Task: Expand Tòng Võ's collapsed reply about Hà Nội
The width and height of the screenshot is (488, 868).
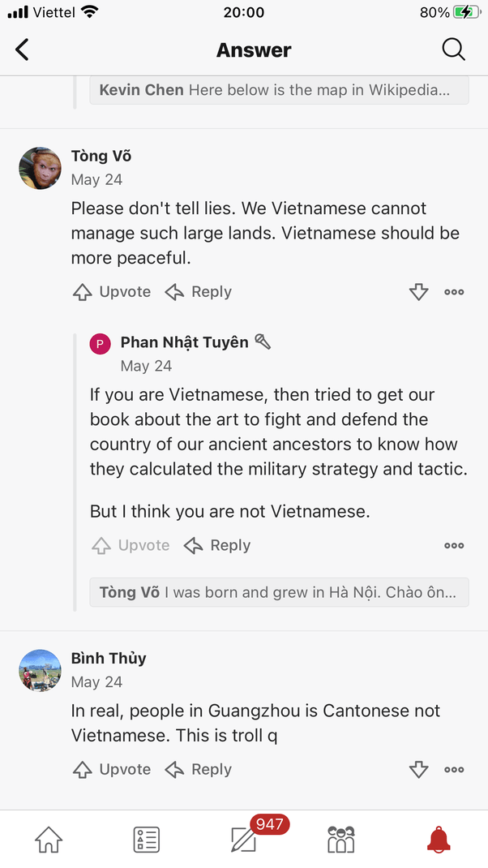Action: 279,592
